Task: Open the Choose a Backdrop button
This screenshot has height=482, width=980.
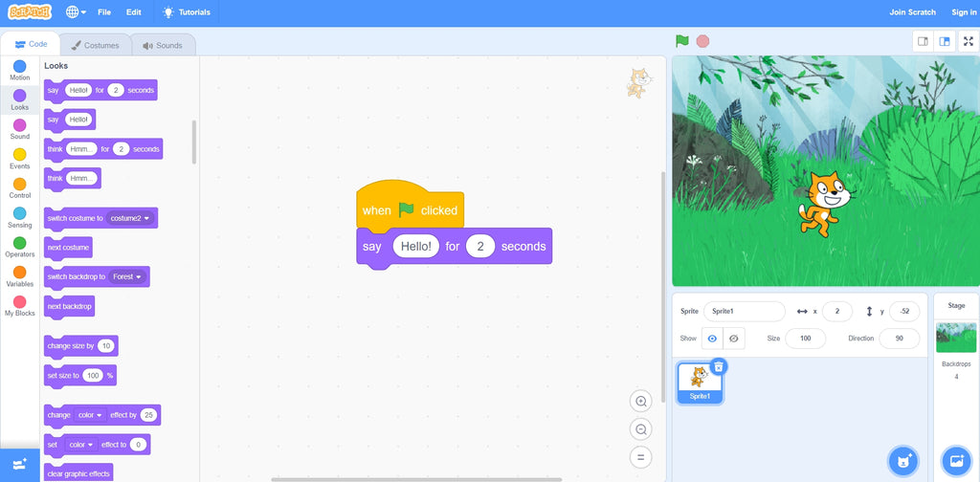Action: 956,461
